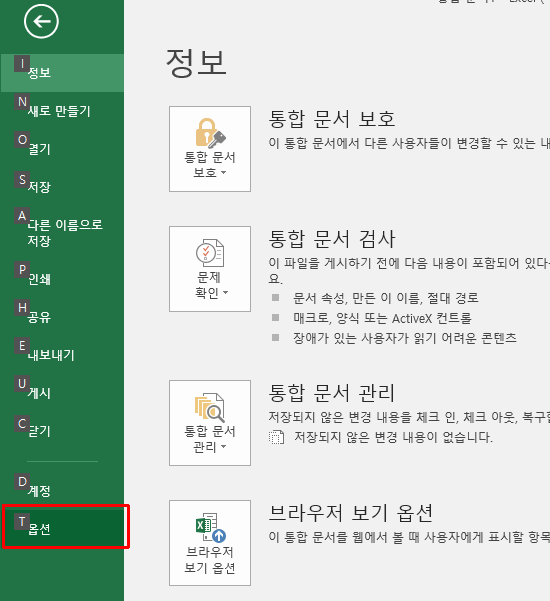The height and width of the screenshot is (601, 550).
Task: Click 닫기 to close workbook
Action: (x=62, y=431)
